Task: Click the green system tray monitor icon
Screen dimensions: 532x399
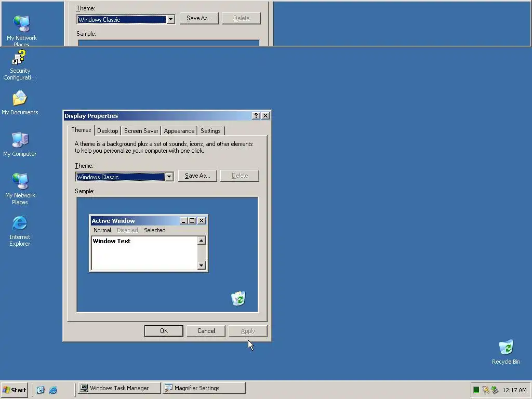Action: tap(476, 390)
